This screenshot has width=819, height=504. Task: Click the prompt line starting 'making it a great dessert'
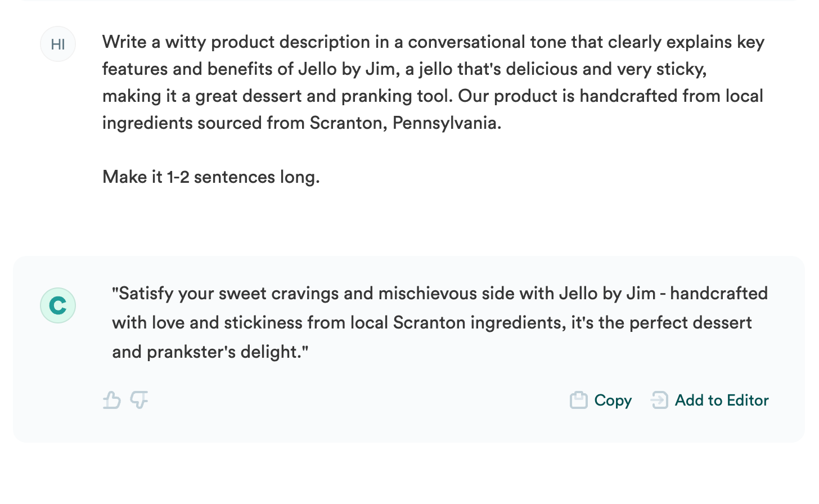coord(433,96)
